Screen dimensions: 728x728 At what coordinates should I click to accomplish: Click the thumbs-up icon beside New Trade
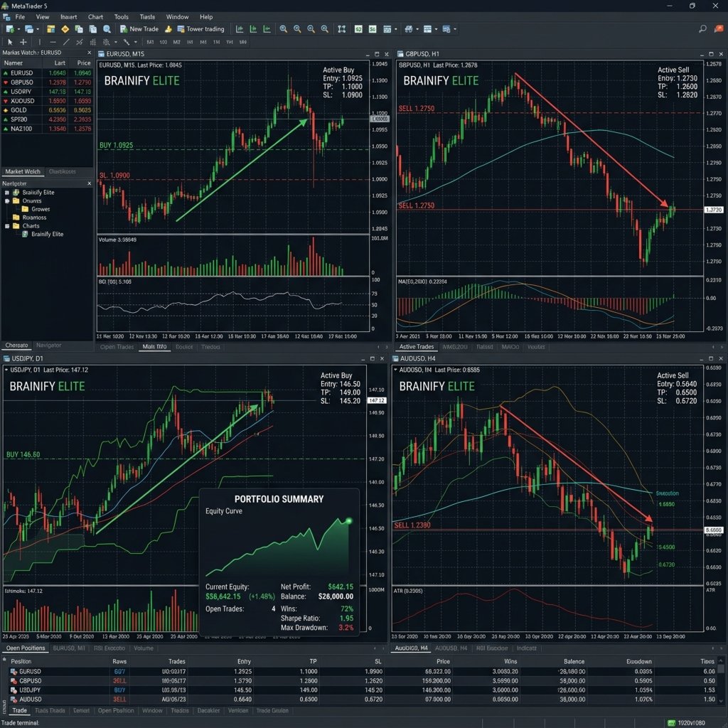[x=168, y=28]
